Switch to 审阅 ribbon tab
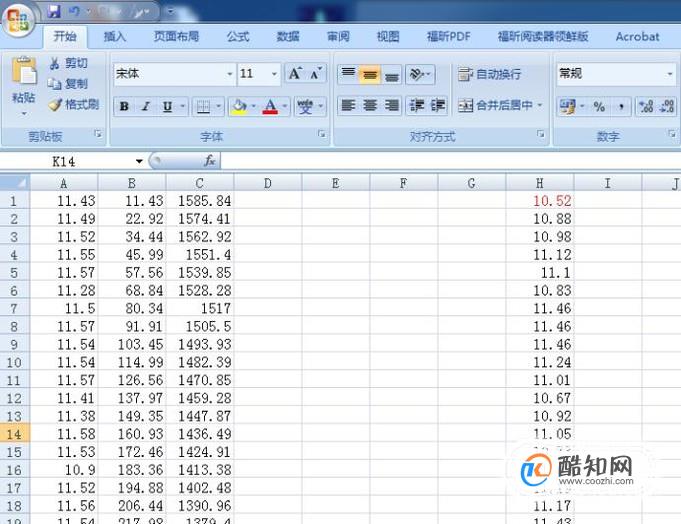 tap(338, 37)
